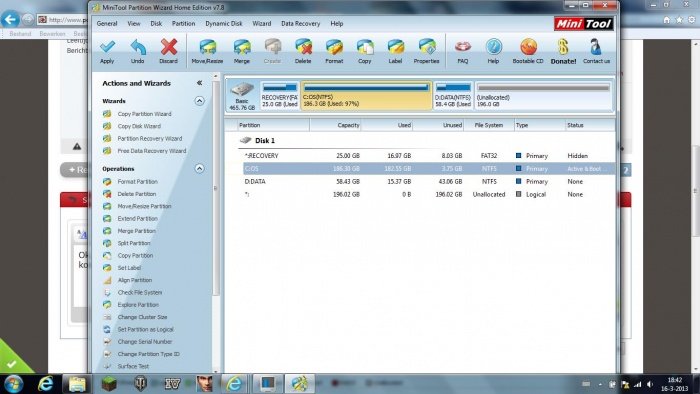Screen dimensions: 700x394
Task: Open Minecraft from the taskbar
Action: pyautogui.click(x=109, y=384)
